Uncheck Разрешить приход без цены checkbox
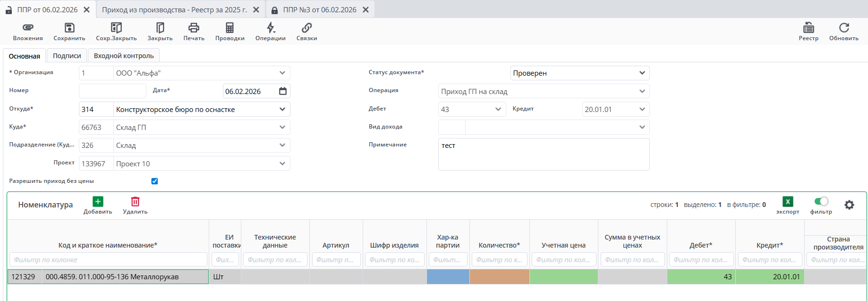This screenshot has height=301, width=868. click(154, 181)
